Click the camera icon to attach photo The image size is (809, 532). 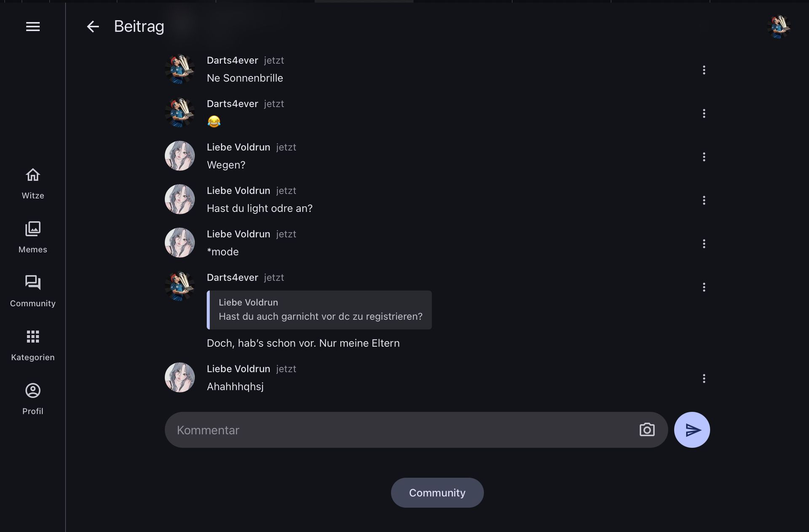click(647, 430)
